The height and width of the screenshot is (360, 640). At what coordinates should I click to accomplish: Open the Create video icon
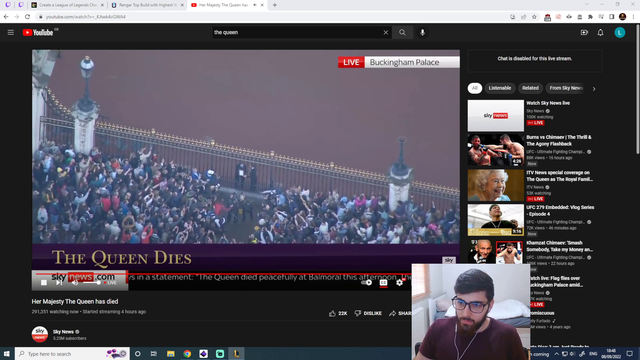584,32
